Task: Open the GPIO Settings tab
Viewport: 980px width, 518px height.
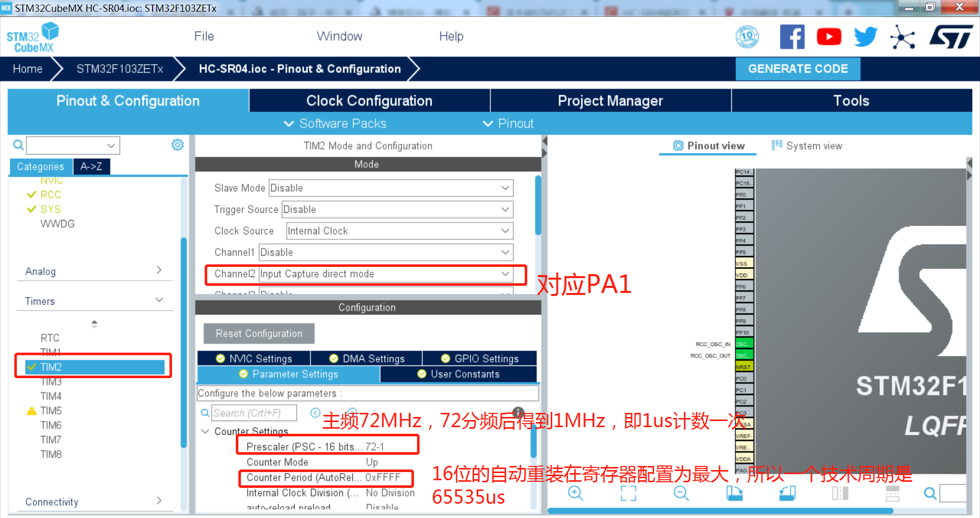Action: (480, 358)
